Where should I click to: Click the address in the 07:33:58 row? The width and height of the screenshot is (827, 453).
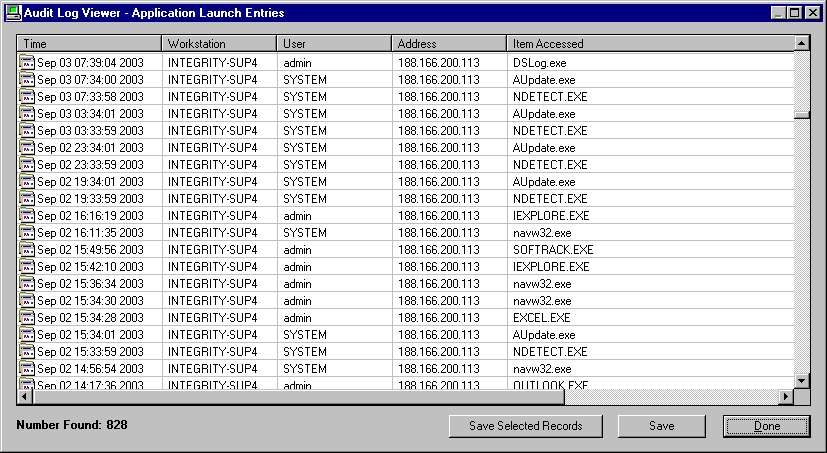439,97
